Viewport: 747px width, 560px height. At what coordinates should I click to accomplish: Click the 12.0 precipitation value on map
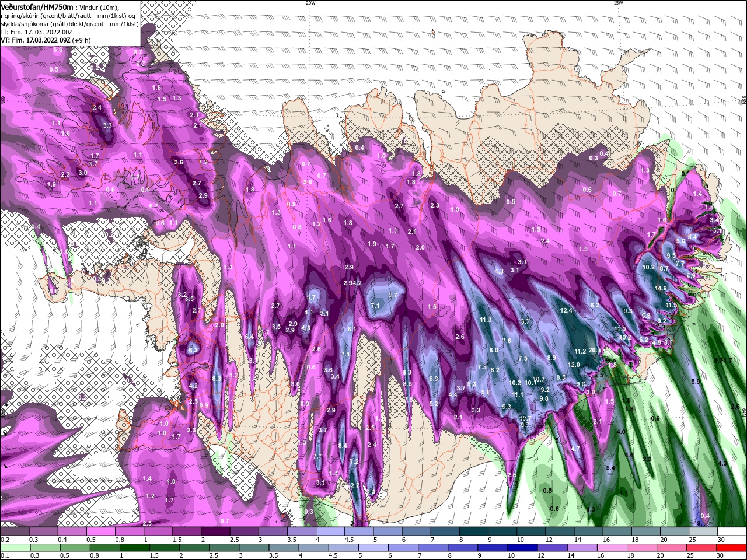coord(574,365)
